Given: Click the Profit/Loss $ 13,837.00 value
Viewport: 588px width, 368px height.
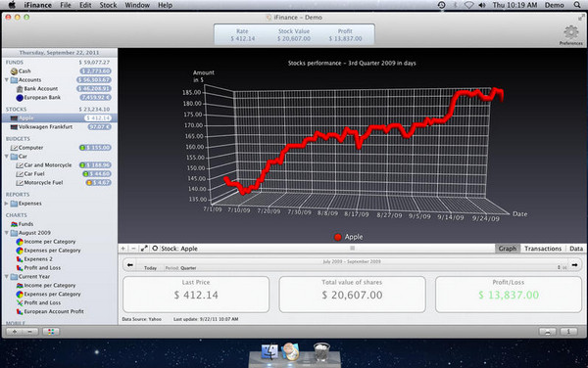Looking at the screenshot, I should (x=509, y=295).
